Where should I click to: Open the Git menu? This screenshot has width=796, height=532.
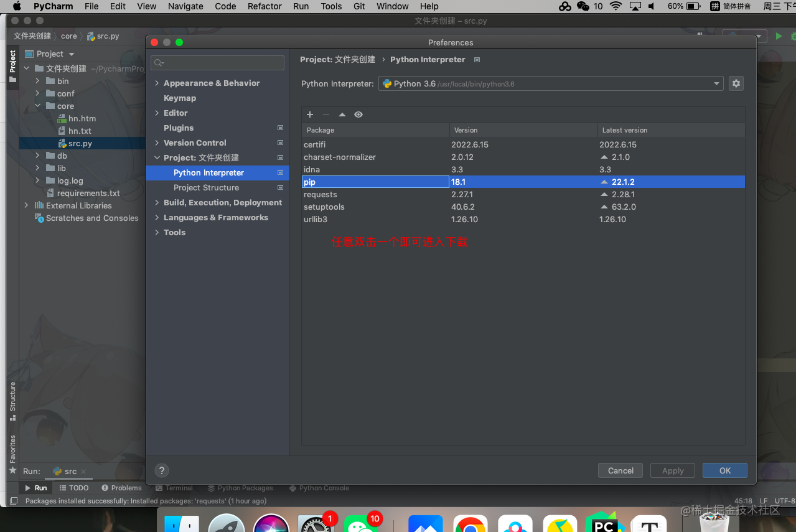click(359, 6)
